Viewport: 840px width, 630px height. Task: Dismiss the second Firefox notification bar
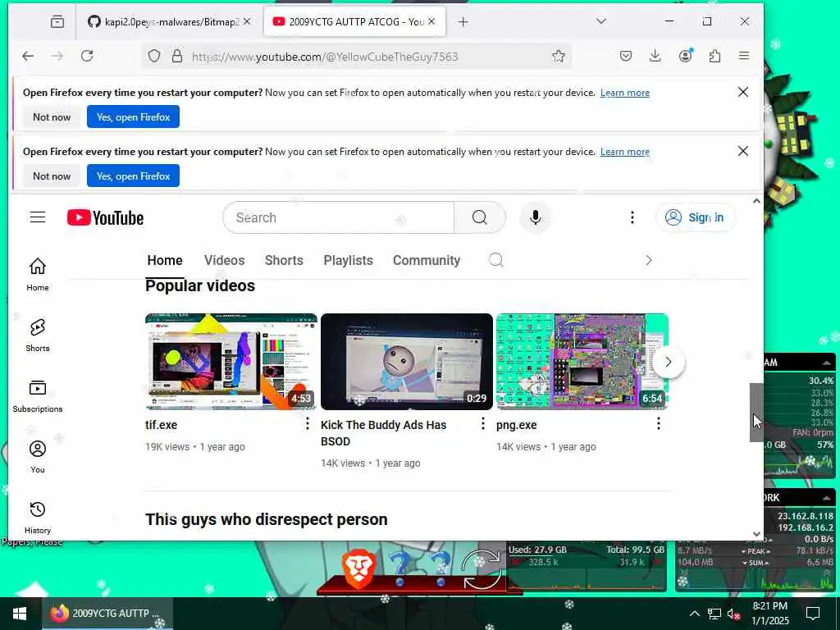tap(743, 151)
